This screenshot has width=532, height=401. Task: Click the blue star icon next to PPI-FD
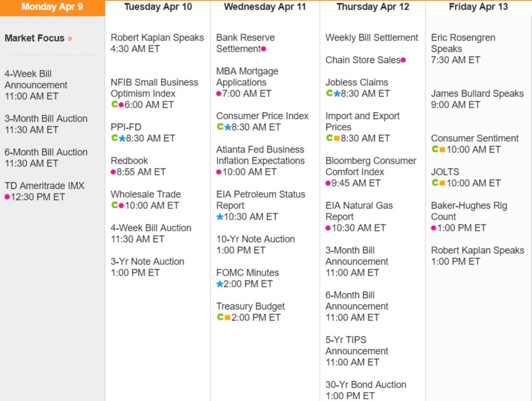pyautogui.click(x=122, y=139)
